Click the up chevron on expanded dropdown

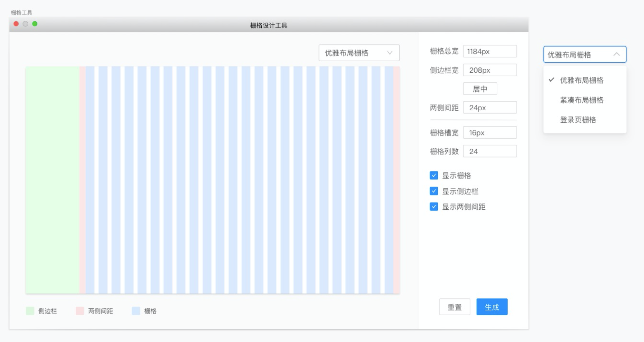616,54
